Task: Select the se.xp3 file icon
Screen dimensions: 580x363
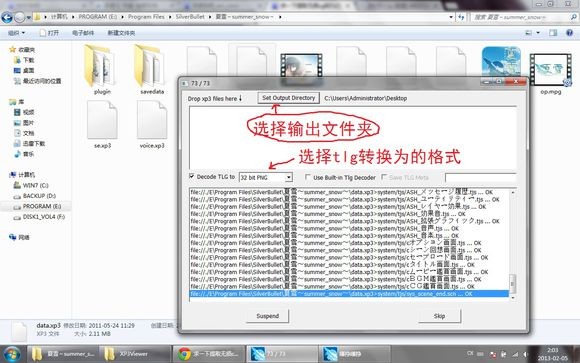Action: (102, 121)
